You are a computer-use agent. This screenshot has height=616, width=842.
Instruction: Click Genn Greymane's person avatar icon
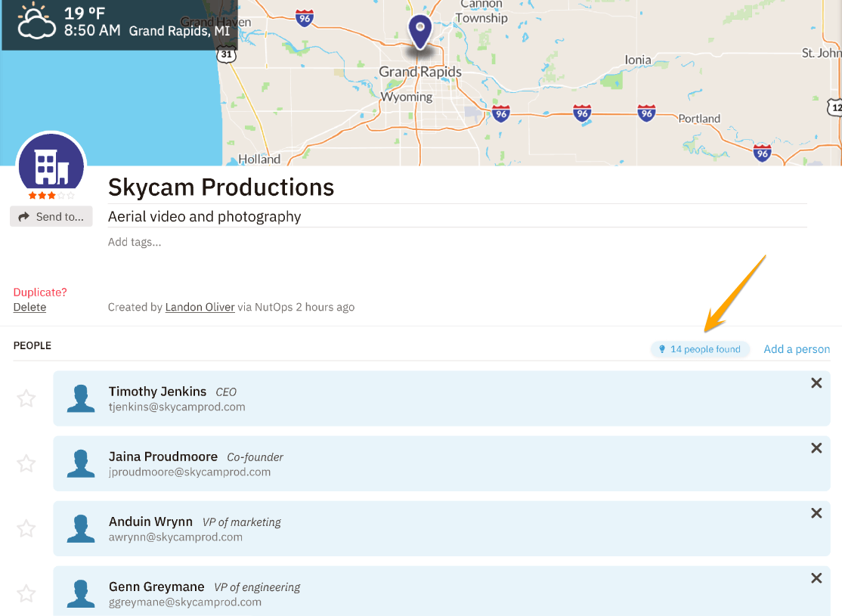pos(81,593)
